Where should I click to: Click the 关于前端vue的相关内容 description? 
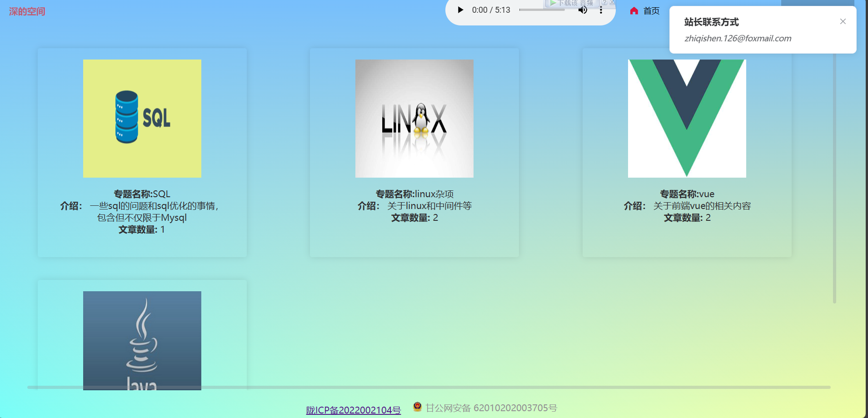702,206
